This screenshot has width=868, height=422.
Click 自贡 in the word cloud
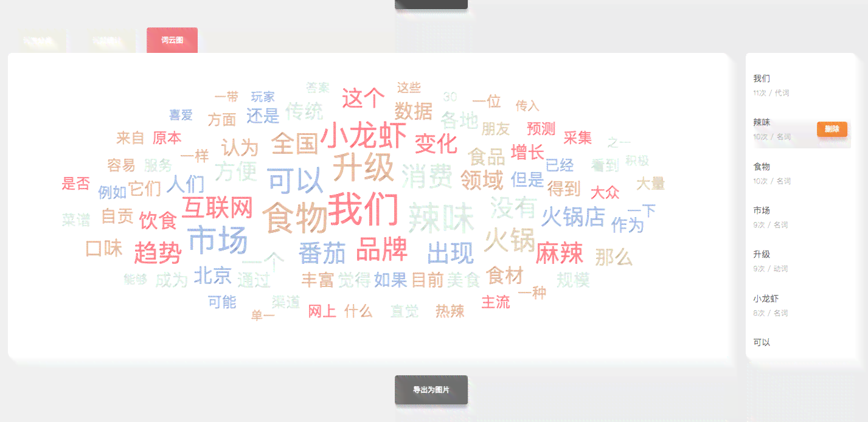(x=117, y=216)
